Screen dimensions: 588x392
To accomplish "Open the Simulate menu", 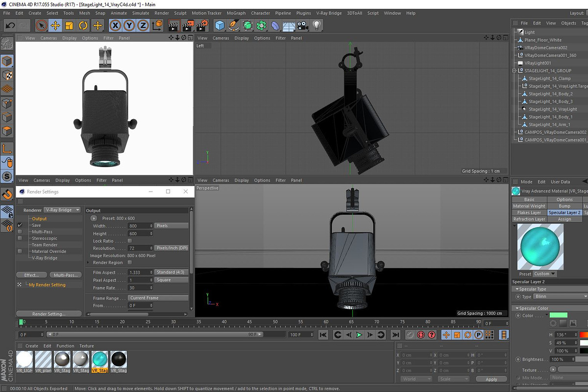I will (141, 13).
